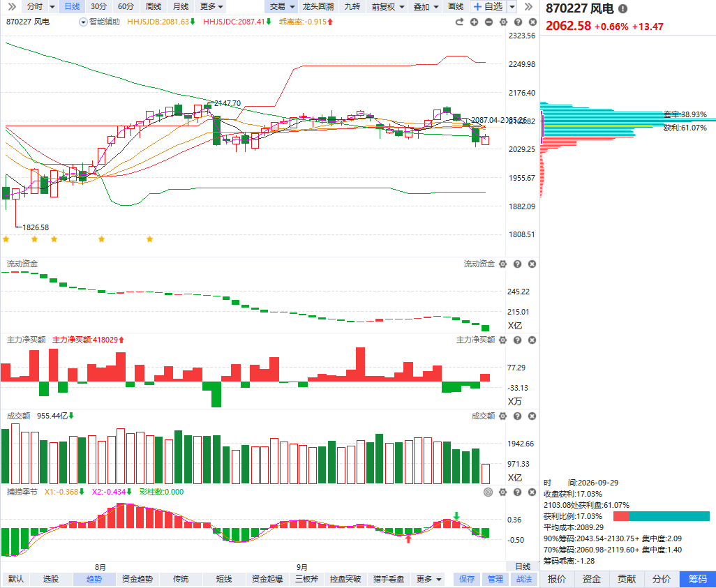Open settings gear for 成交额 panel
Image resolution: width=716 pixels, height=588 pixels.
[x=502, y=416]
